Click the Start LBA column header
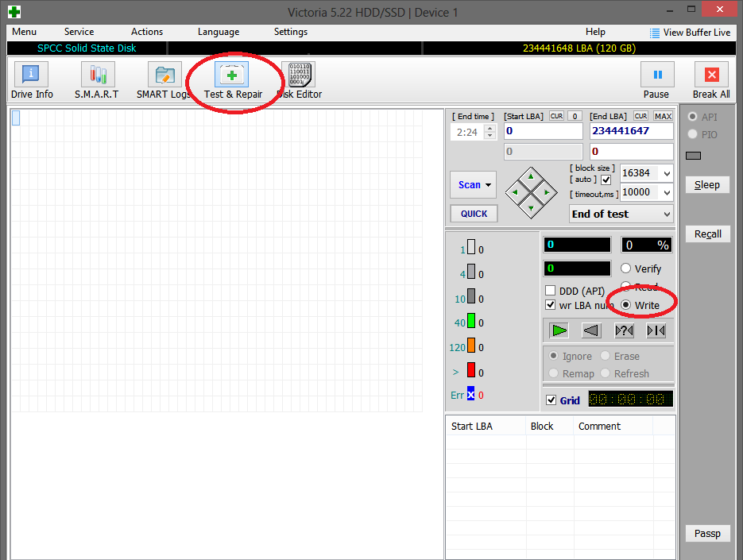The width and height of the screenshot is (743, 560). point(486,426)
